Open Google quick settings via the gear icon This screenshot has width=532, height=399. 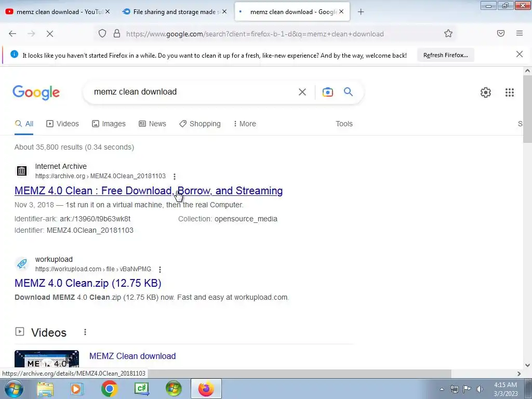point(486,92)
